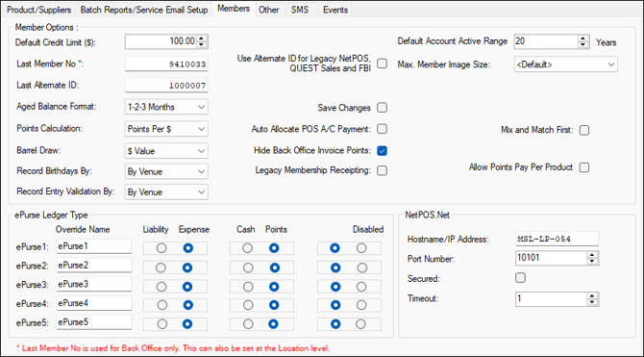
Task: Tick the NetPOS.Net Secured checkbox
Action: [x=520, y=278]
